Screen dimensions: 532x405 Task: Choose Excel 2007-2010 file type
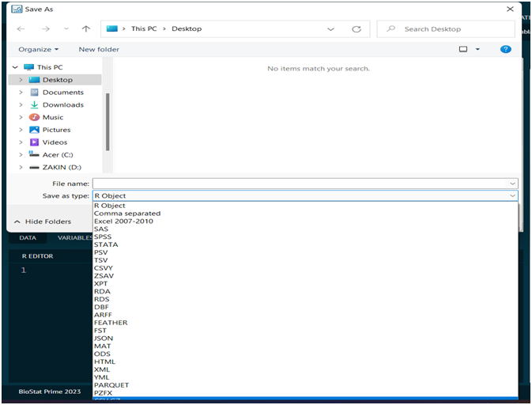point(305,221)
